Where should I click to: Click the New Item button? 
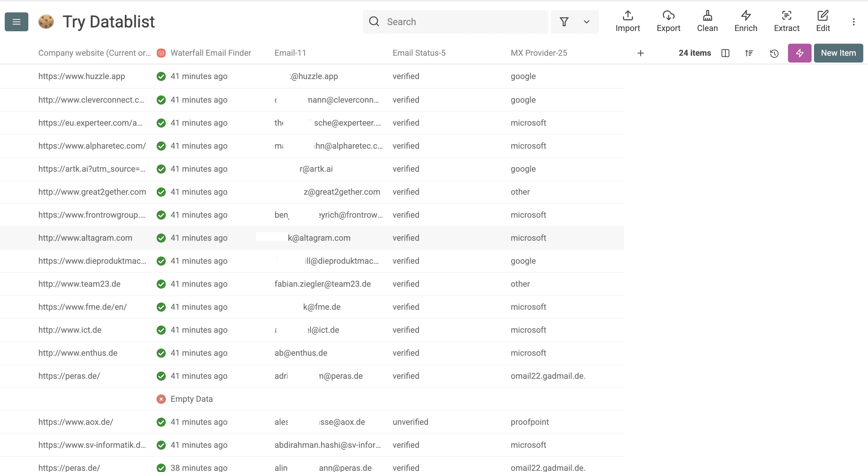pos(838,53)
